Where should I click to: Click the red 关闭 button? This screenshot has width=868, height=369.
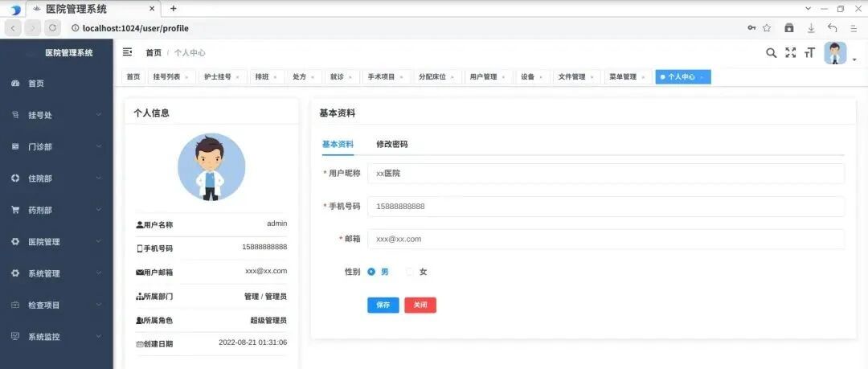click(x=420, y=305)
